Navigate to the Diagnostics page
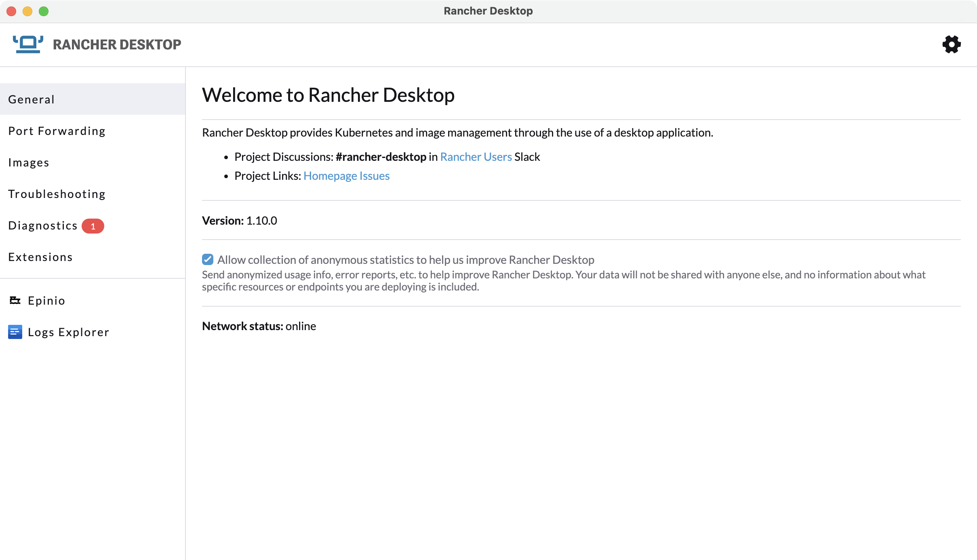Viewport: 977px width, 560px height. pyautogui.click(x=43, y=225)
